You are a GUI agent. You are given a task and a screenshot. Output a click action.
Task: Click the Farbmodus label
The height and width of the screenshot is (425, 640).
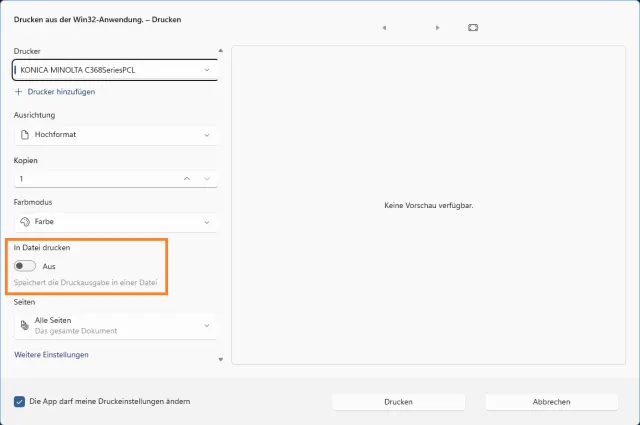click(x=33, y=202)
